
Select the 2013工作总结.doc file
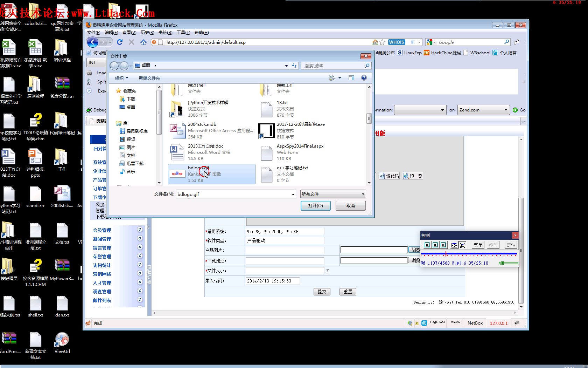pyautogui.click(x=212, y=152)
